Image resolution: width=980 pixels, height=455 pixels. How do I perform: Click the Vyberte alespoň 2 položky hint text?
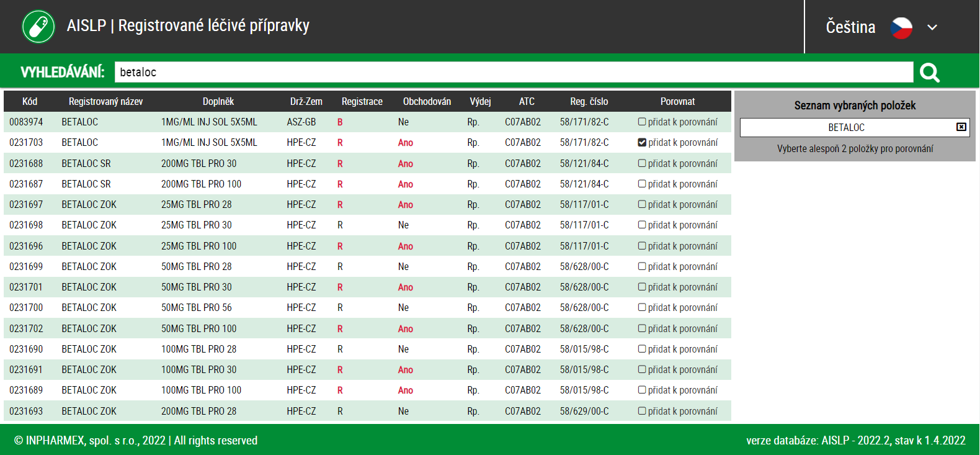click(855, 148)
